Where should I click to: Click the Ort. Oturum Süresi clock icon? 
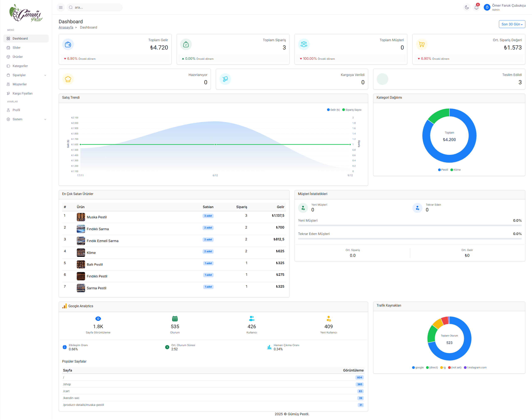(x=167, y=347)
